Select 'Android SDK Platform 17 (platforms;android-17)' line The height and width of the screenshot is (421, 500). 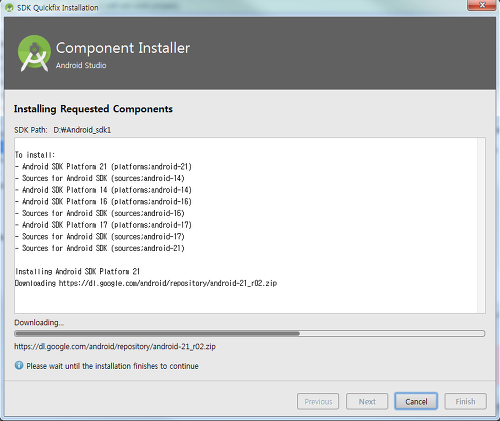point(103,225)
